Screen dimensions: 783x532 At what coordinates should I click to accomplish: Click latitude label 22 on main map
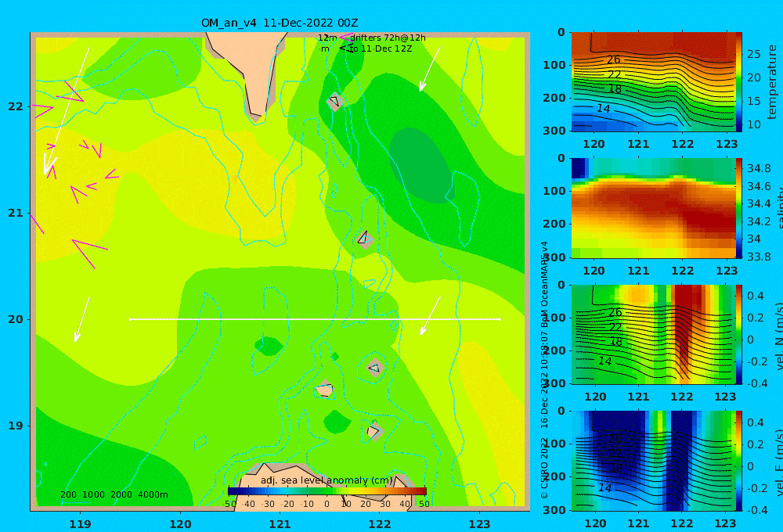[x=16, y=106]
